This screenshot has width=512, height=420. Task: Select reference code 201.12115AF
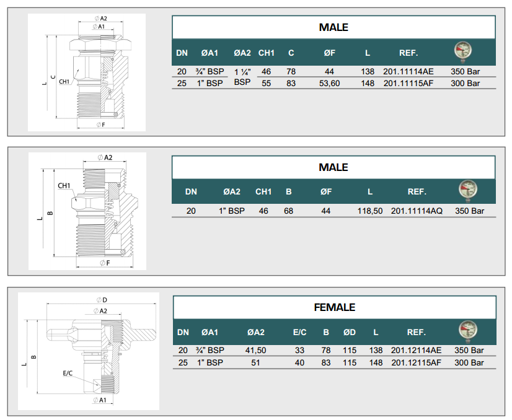(416, 362)
